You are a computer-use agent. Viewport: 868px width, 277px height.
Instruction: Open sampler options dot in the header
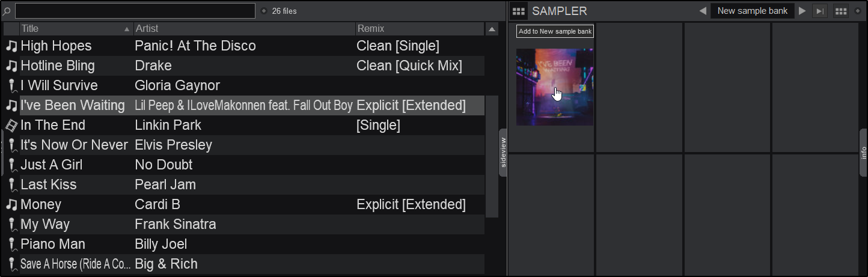point(858,11)
